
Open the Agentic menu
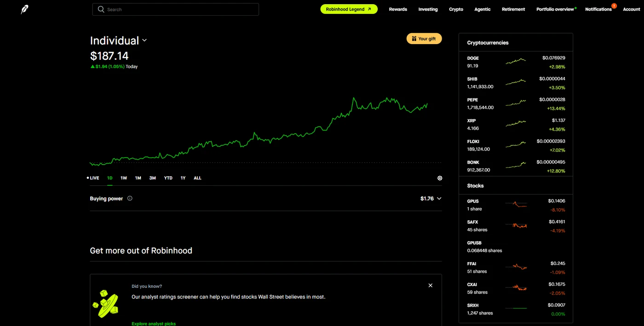[x=483, y=9]
